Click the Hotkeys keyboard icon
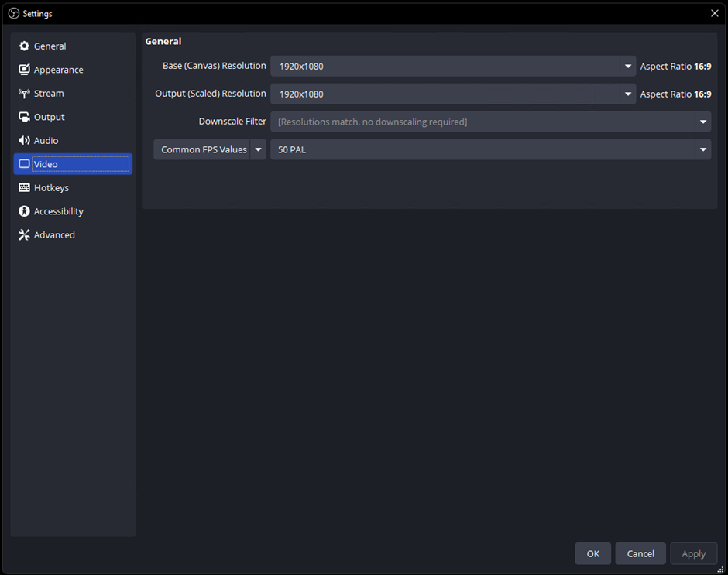This screenshot has height=575, width=728. (x=24, y=188)
